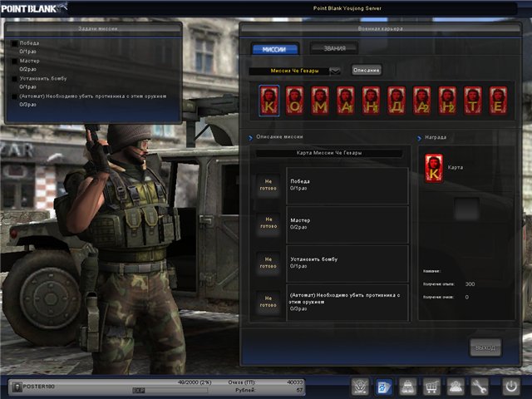Click the Военная карьера panel header
Viewport: 532px width, 399px height.
[x=380, y=29]
